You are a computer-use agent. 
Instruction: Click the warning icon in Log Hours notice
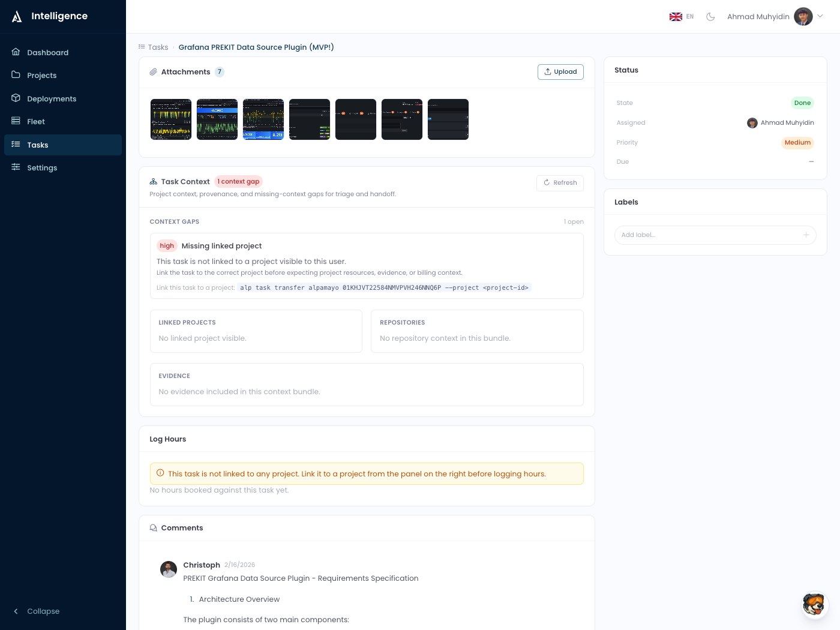tap(160, 473)
